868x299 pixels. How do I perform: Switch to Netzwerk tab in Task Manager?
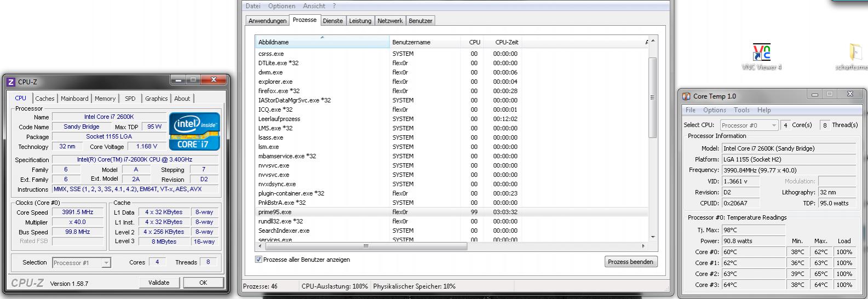click(x=390, y=21)
